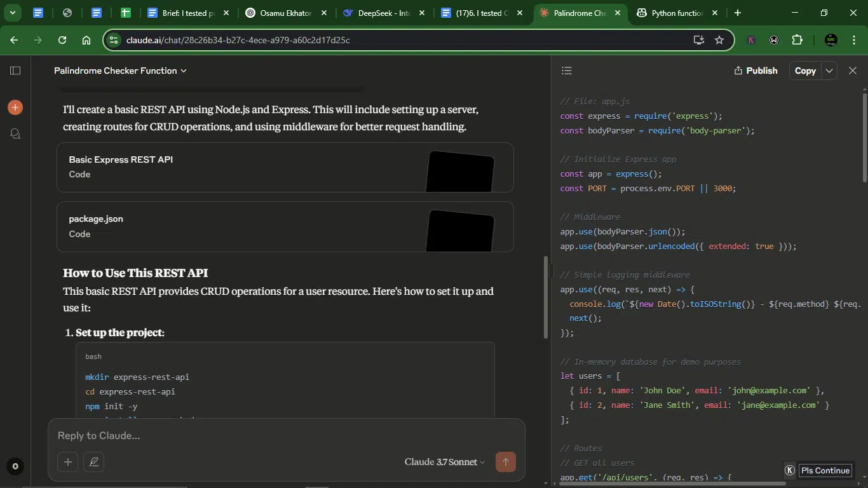Screen dimensions: 868x488
Task: Switch to Osamu Ekhator tab
Action: [x=285, y=13]
